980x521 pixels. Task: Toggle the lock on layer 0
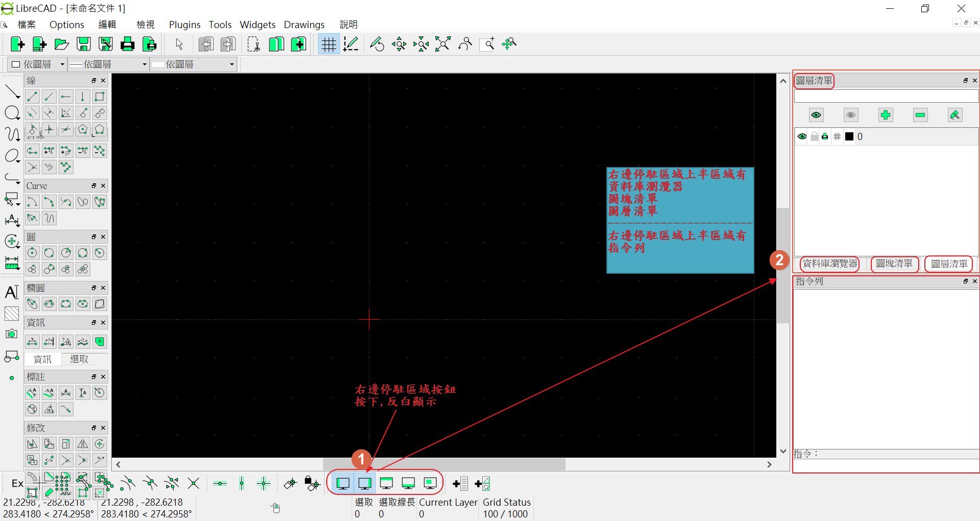tap(814, 136)
